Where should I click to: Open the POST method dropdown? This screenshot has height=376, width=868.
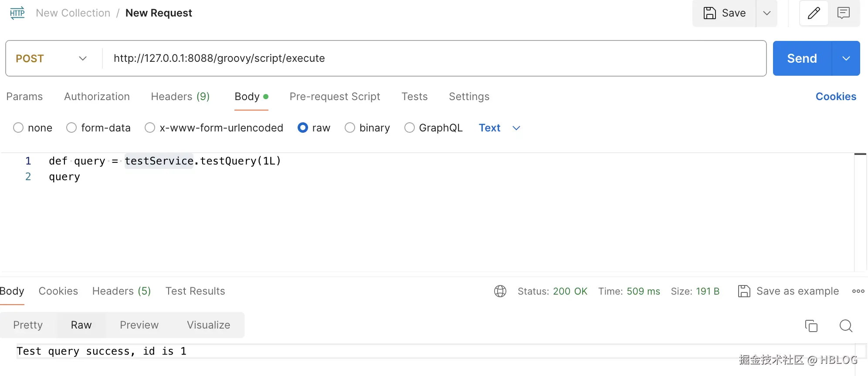tap(52, 58)
